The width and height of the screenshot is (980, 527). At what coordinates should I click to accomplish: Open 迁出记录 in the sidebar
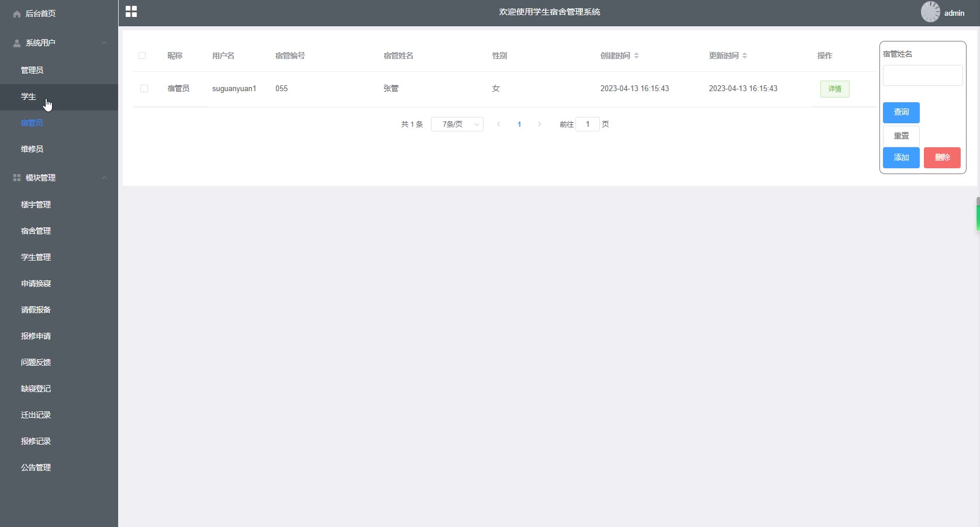[59, 415]
